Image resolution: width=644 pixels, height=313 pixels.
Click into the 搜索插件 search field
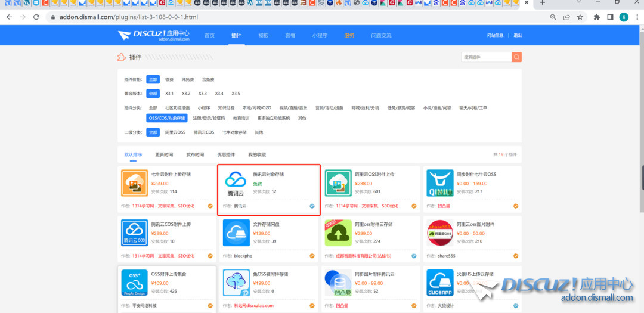click(x=485, y=57)
